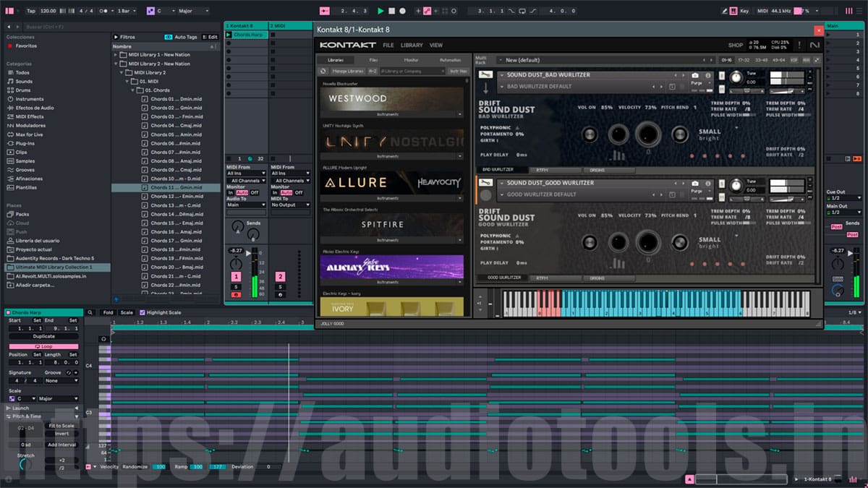Open track 1 Audio To Main dropdown
The image size is (868, 488).
(246, 205)
